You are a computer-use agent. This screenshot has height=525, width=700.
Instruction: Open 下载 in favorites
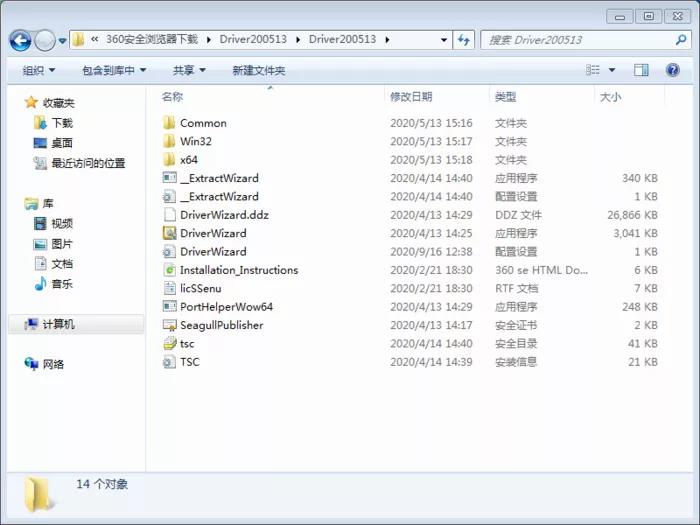53,123
